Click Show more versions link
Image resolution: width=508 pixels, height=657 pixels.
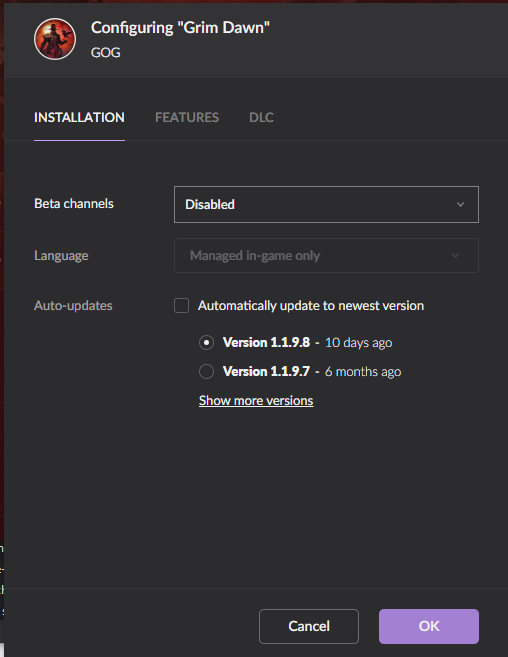(x=256, y=401)
